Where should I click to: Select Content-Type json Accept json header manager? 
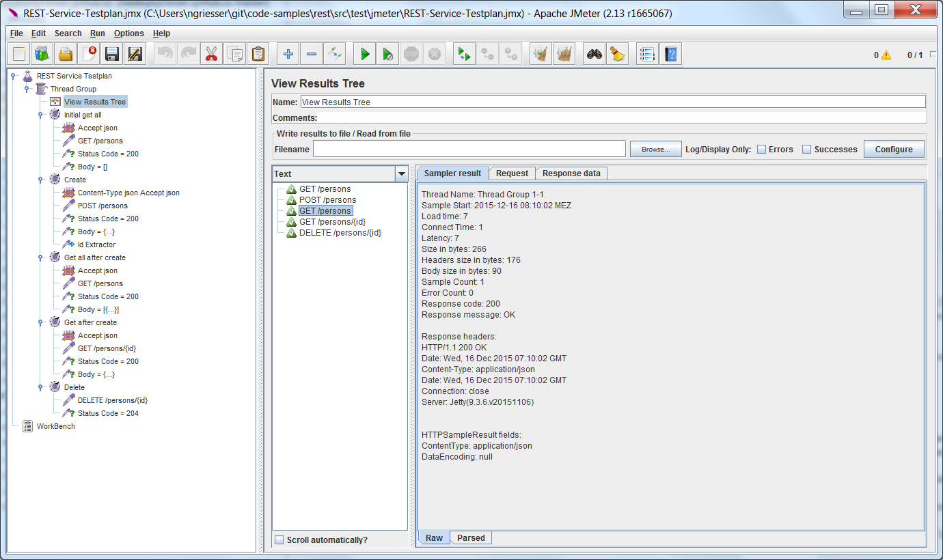tap(128, 193)
